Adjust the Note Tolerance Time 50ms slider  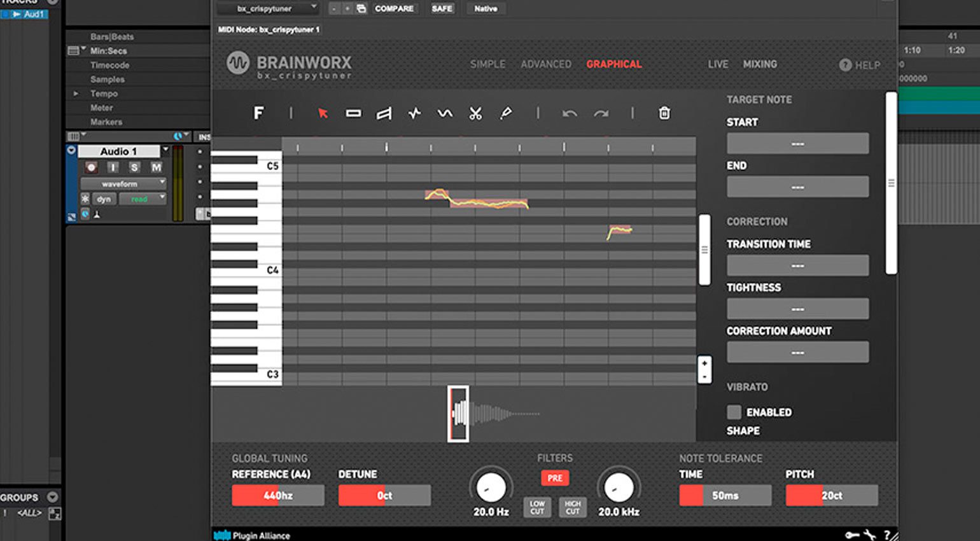[725, 495]
